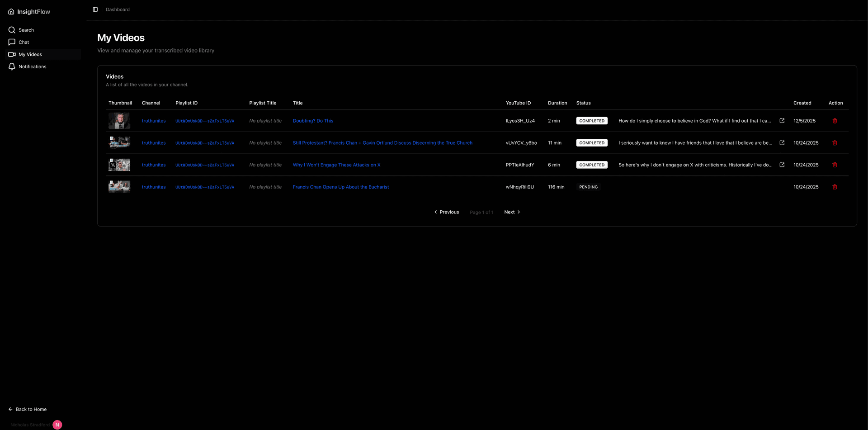The width and height of the screenshot is (868, 430).
Task: Select the My Videos camera icon
Action: point(12,54)
